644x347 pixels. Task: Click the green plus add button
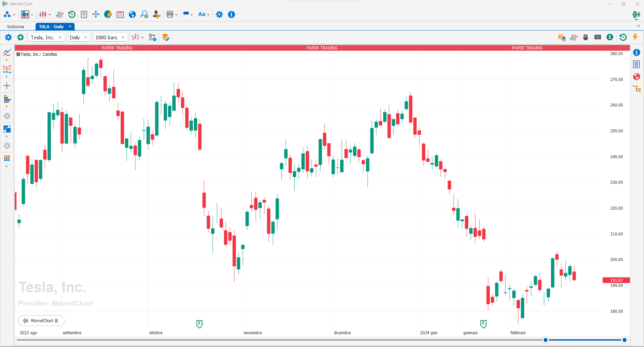(x=20, y=37)
